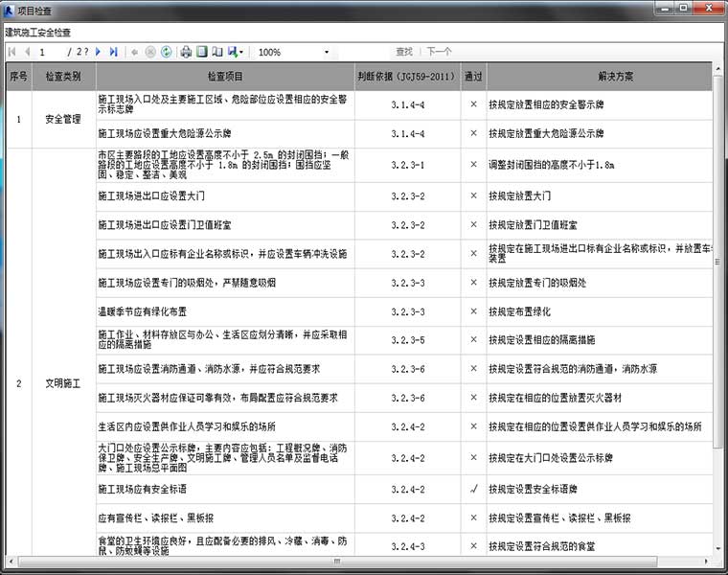Click the 检查项目 column header
The width and height of the screenshot is (728, 575).
click(225, 77)
